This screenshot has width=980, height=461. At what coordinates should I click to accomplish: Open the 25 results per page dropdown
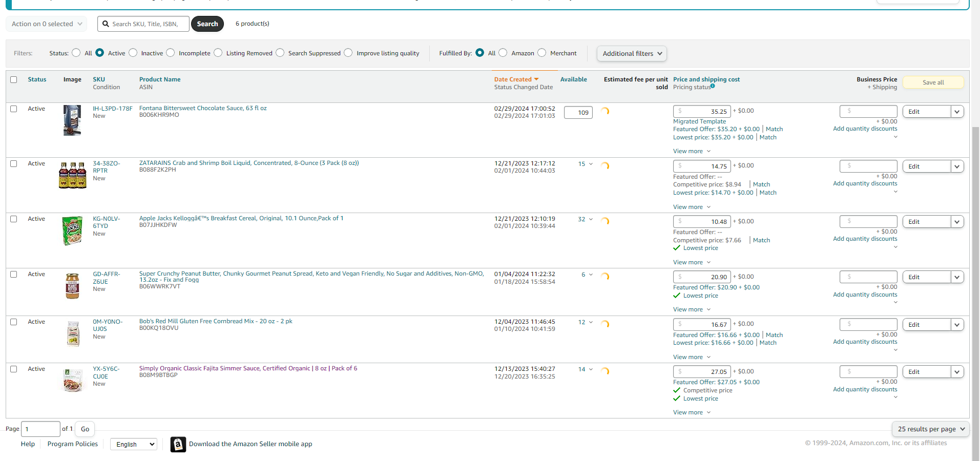tap(931, 429)
